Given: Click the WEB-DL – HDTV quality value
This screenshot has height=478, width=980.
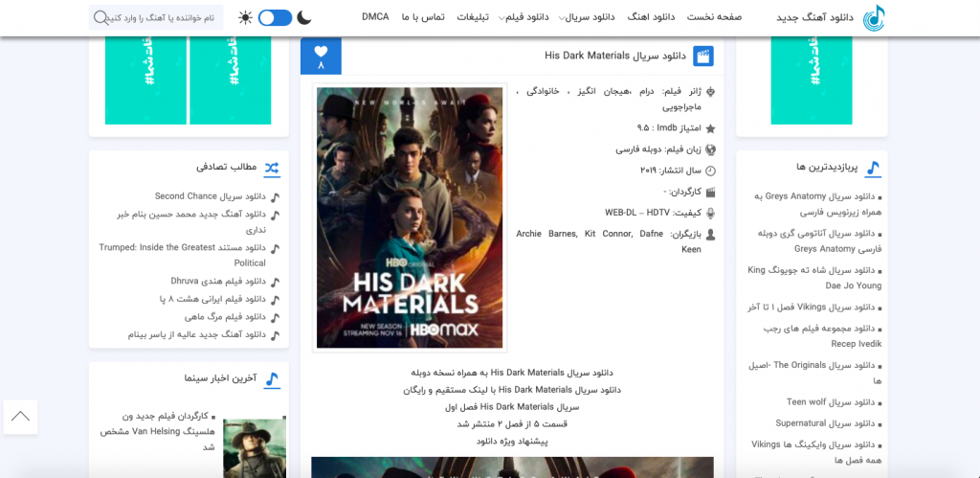Looking at the screenshot, I should click(636, 213).
